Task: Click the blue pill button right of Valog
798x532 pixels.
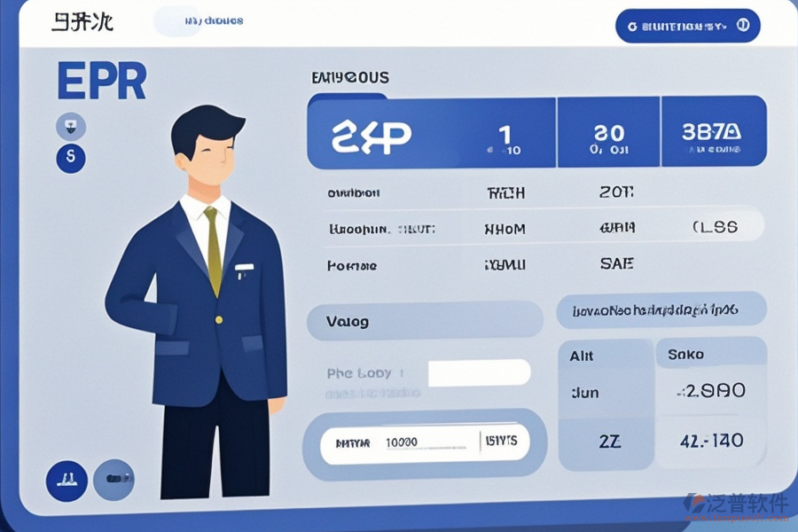Action: pos(661,310)
